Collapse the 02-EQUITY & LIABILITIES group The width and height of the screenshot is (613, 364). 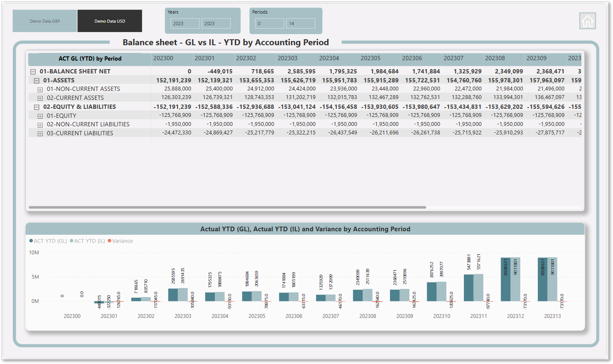point(36,107)
